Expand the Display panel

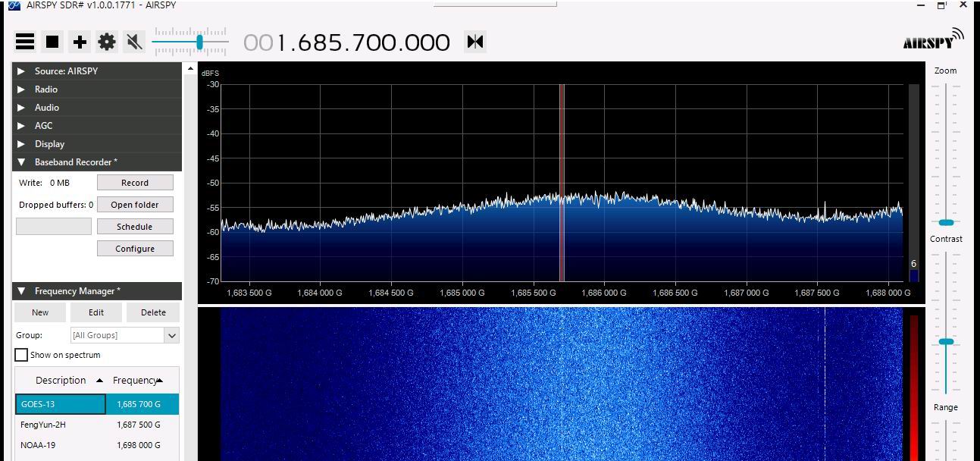tap(97, 143)
